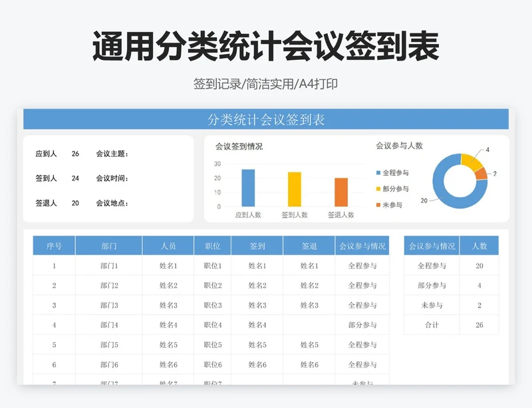532x408 pixels.
Task: Select 姓名3 in the 签退 column
Action: click(309, 305)
